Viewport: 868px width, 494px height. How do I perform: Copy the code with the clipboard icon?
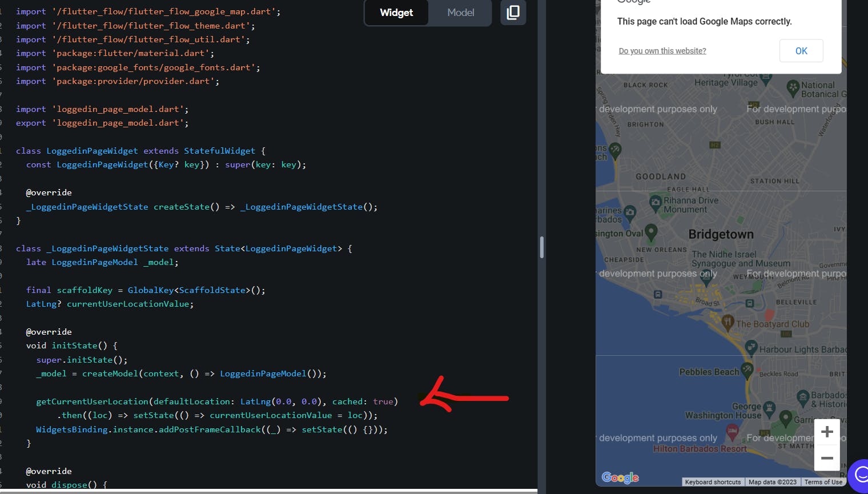513,13
